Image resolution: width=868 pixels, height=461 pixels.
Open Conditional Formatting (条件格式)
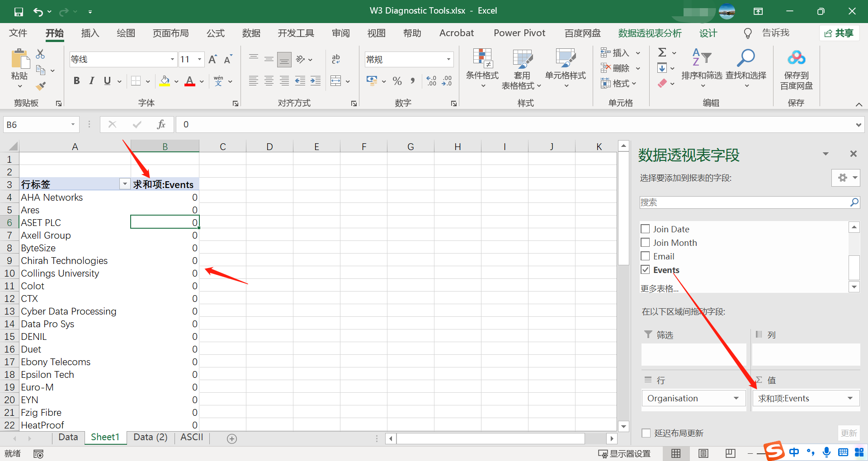pos(482,68)
